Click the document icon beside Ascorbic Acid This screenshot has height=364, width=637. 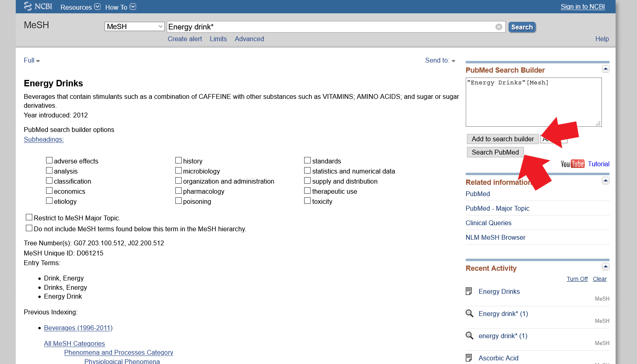(469, 358)
